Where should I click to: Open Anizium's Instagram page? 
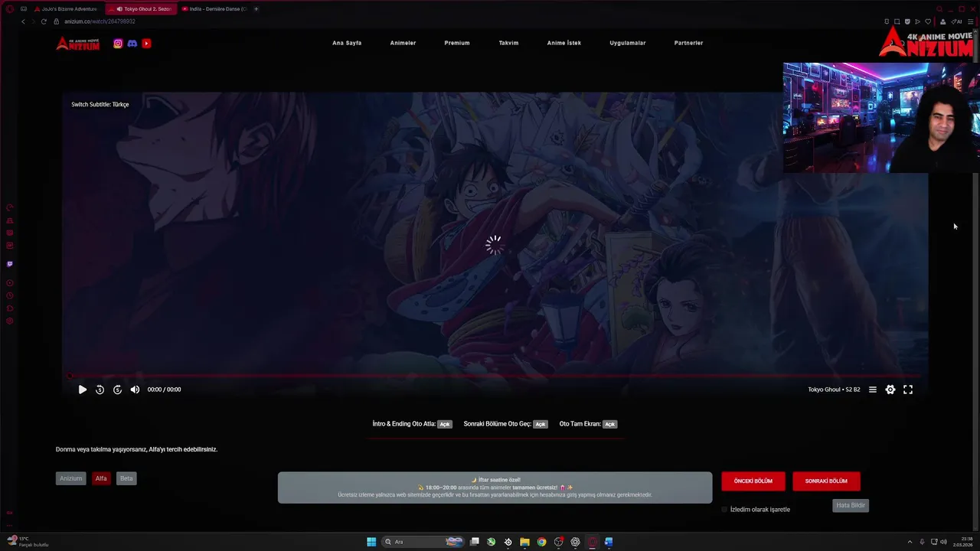coord(118,44)
